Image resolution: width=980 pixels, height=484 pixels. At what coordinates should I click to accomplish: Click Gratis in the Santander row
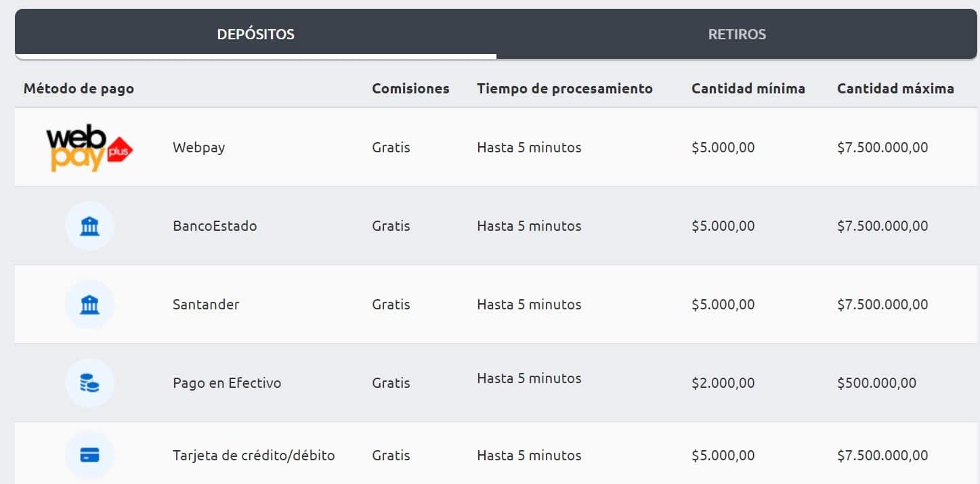pyautogui.click(x=391, y=304)
